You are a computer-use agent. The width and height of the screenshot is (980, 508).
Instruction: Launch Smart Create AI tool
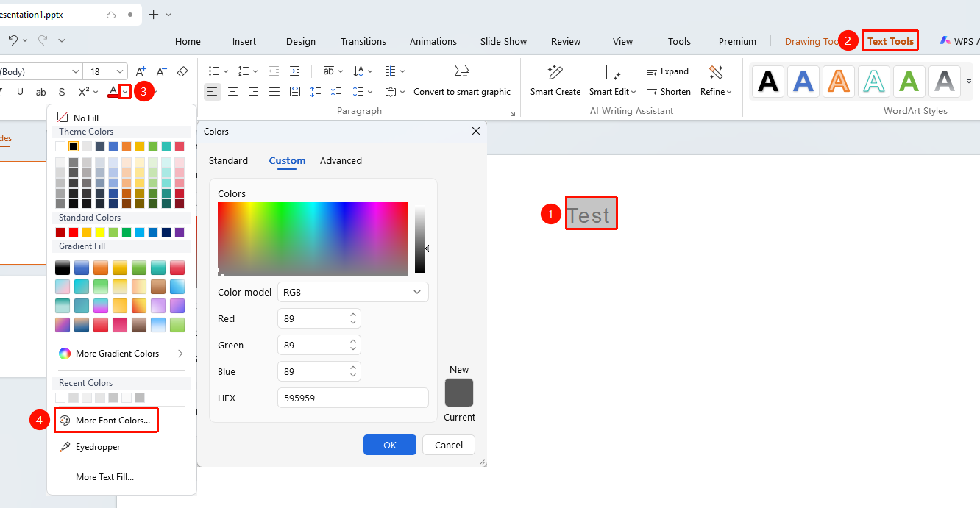point(555,81)
